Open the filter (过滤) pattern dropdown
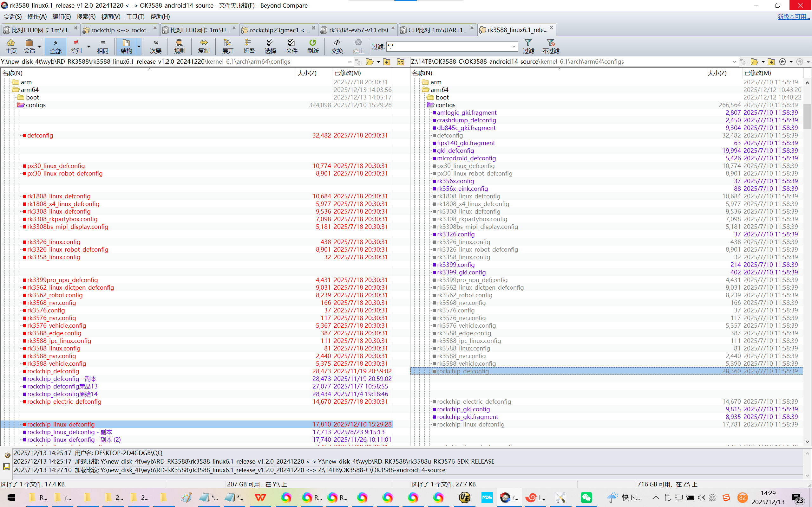The image size is (812, 507). coord(514,46)
